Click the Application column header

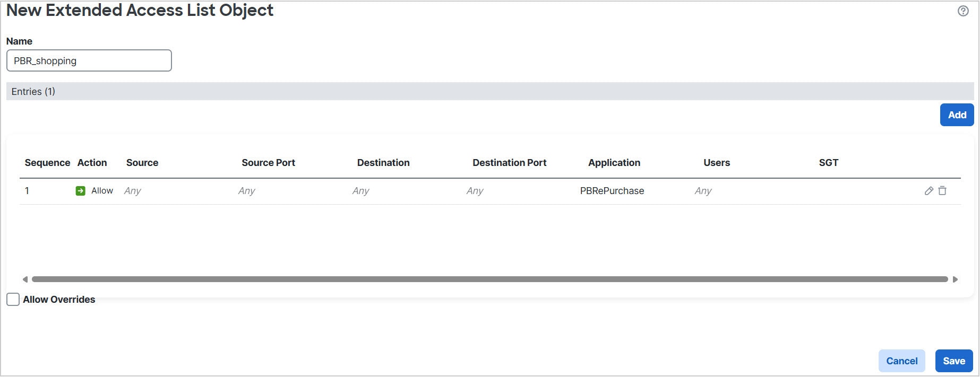(614, 163)
